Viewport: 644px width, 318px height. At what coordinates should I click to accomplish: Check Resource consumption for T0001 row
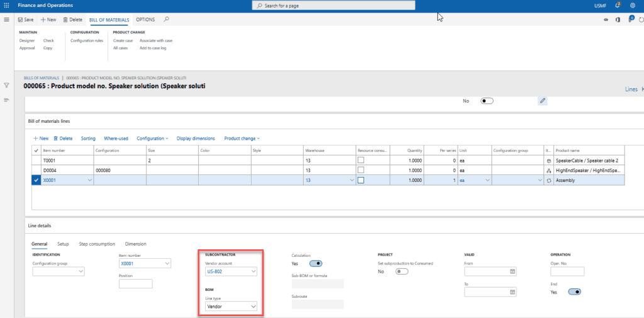360,160
